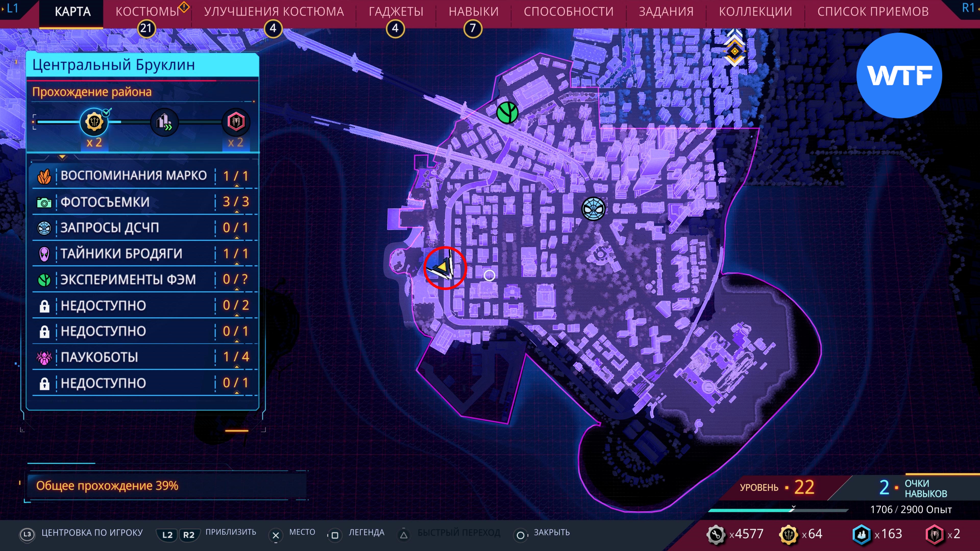Click the green EMF experiment map marker

click(x=507, y=112)
